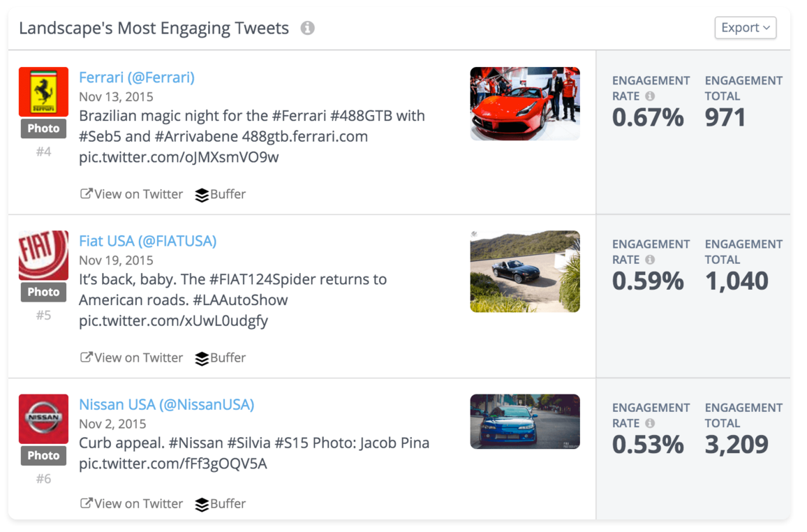Click the info icon beside Landscape's Most Engaging Tweets
807x532 pixels.
click(x=308, y=28)
